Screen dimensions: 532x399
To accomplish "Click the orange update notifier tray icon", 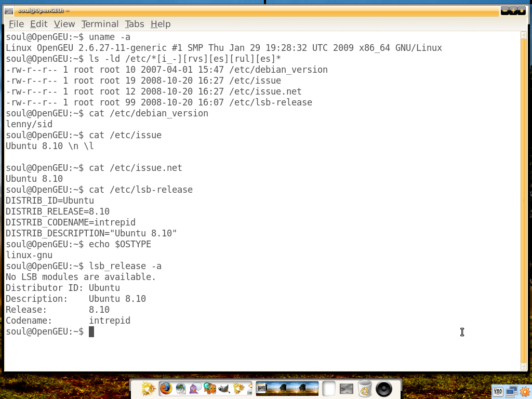I will click(526, 392).
